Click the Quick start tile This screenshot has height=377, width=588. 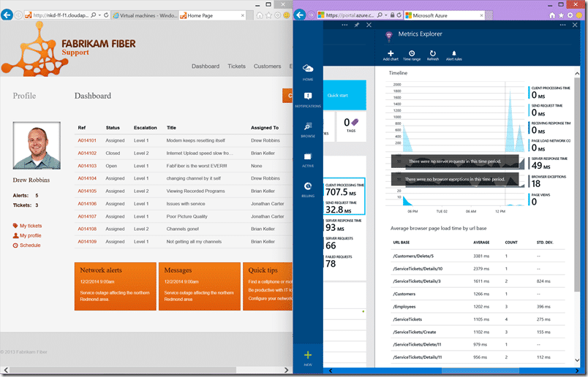click(344, 95)
